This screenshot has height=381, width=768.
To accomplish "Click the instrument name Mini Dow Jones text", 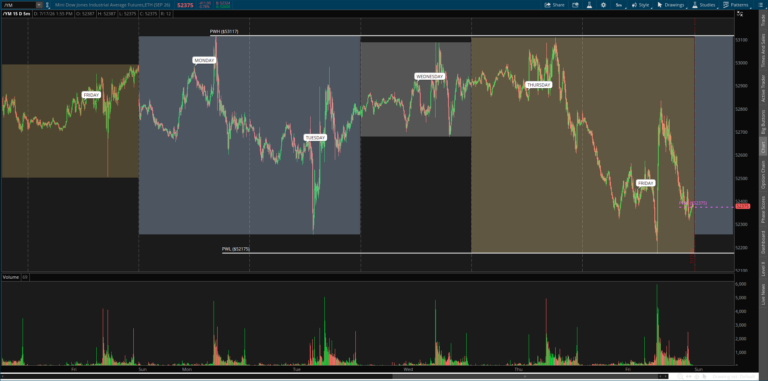I will (112, 5).
